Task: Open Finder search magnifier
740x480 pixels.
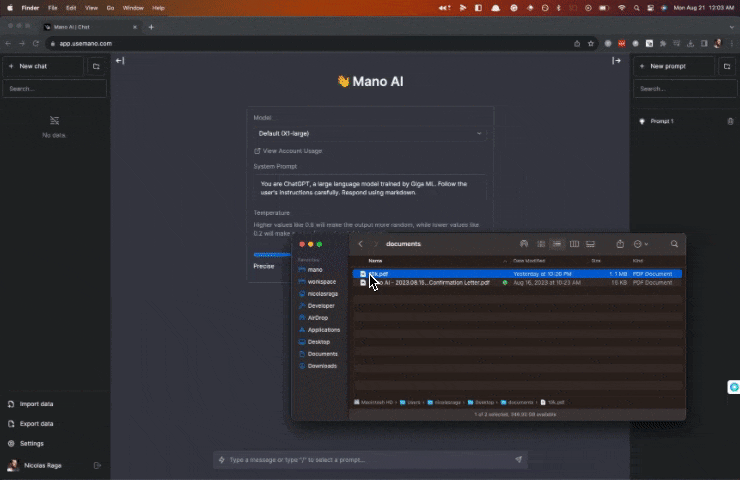Action: point(675,244)
